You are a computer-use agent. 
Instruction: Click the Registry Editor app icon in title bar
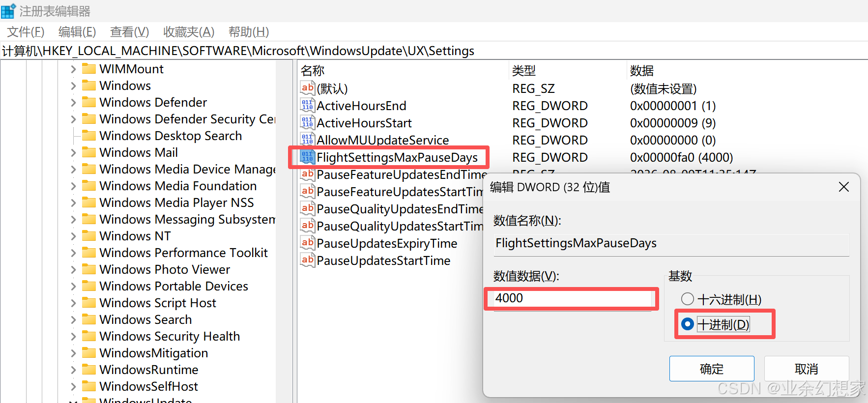coord(8,11)
